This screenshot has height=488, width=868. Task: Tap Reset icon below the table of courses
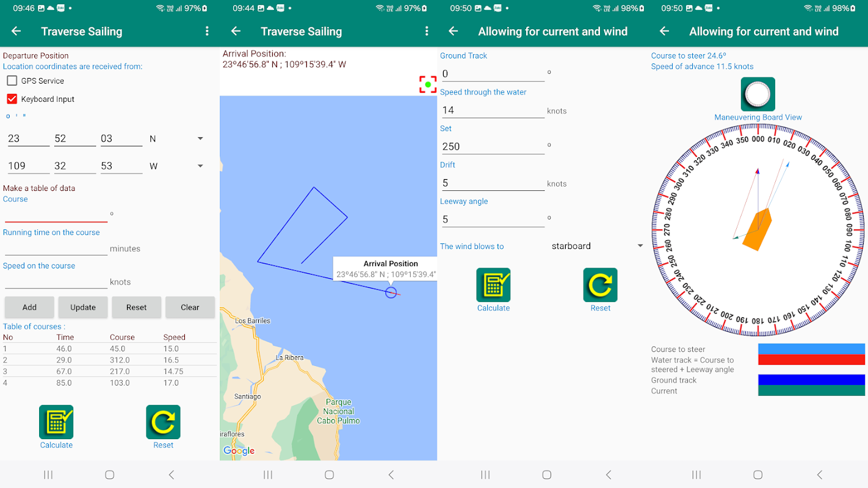tap(163, 422)
